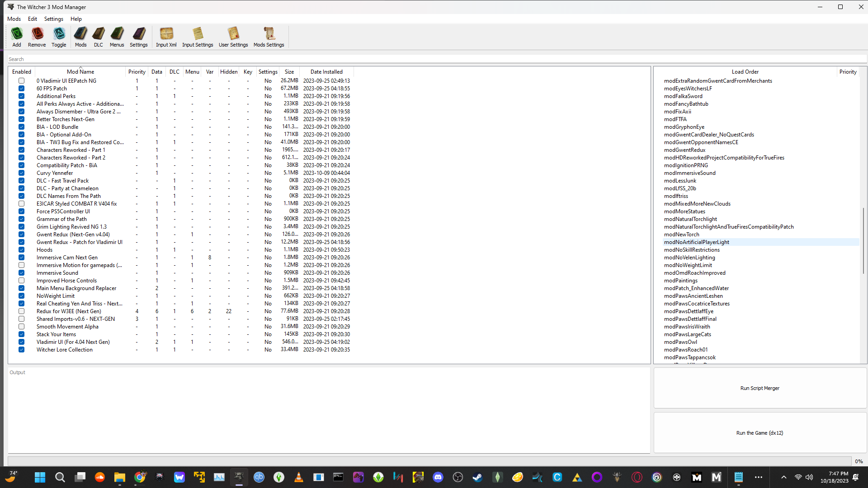
Task: Disable Witcher Lore Collection checkbox
Action: [x=21, y=350]
